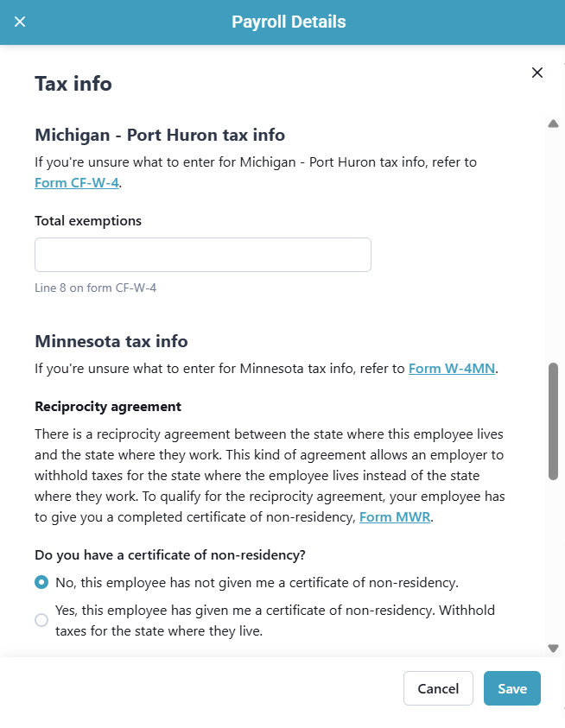
Task: Click the 'Line 8 on form CF-W-4' hint text
Action: 95,288
